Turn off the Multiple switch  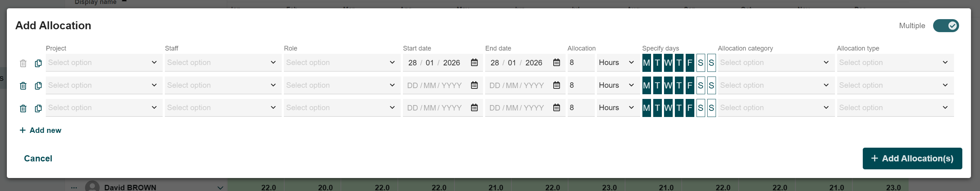pyautogui.click(x=946, y=26)
